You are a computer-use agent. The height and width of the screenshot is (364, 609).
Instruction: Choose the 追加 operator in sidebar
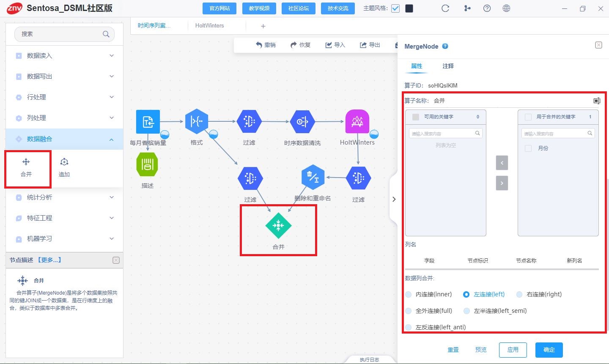(64, 168)
